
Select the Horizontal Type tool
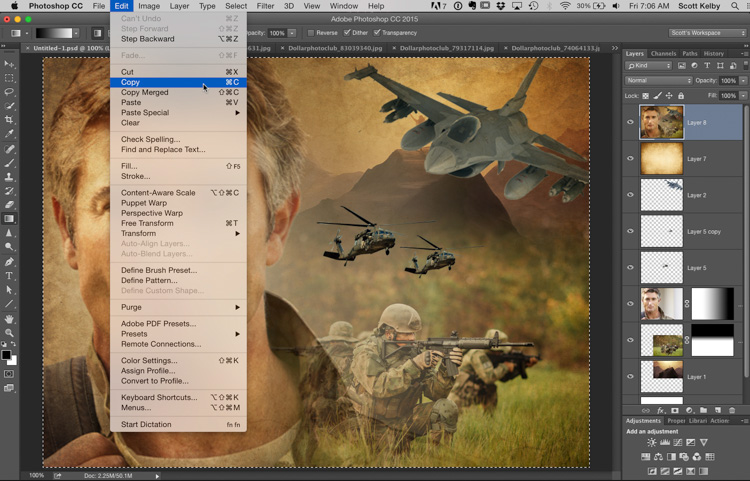point(9,275)
